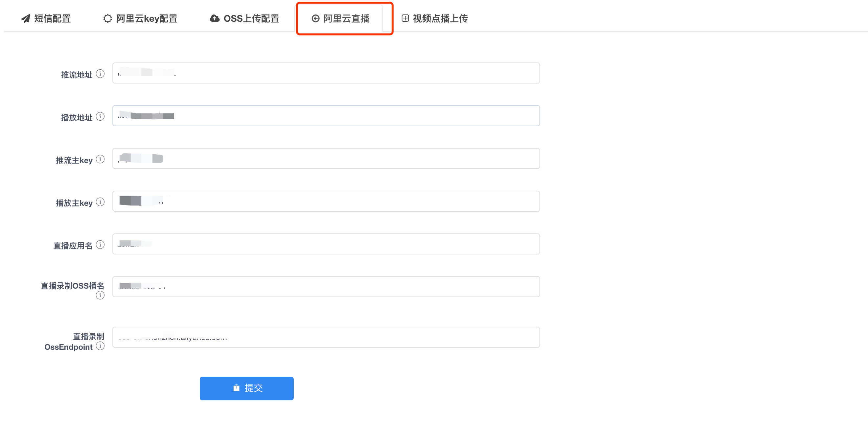The width and height of the screenshot is (868, 426).
Task: Show info tooltip for 直播录制 OssEndpoint
Action: (100, 346)
